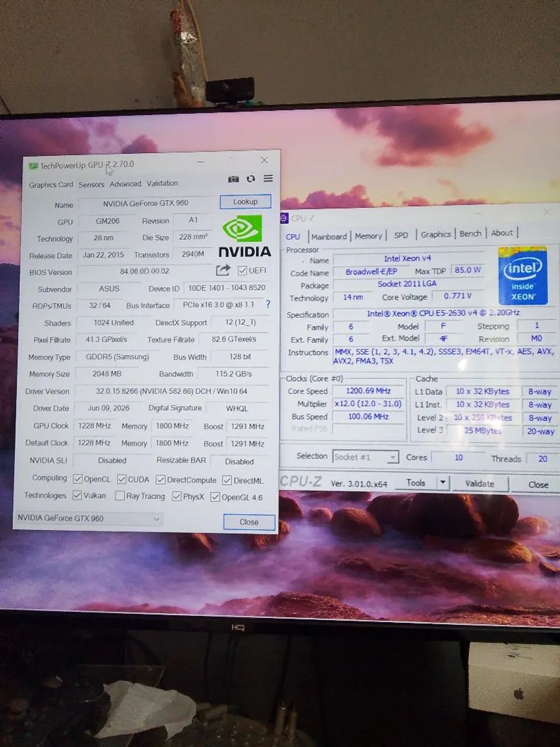Screen dimensions: 560x747
Task: Open the GPU-Z hamburger menu
Action: pos(268,179)
